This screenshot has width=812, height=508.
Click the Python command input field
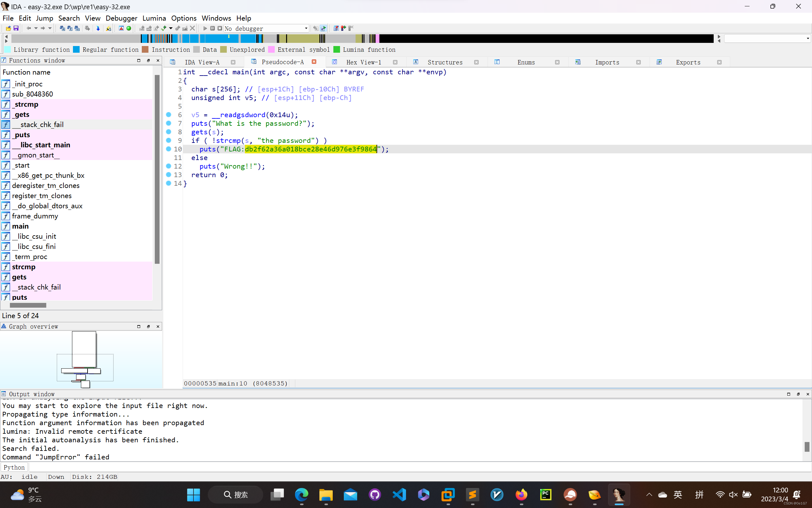pyautogui.click(x=419, y=467)
